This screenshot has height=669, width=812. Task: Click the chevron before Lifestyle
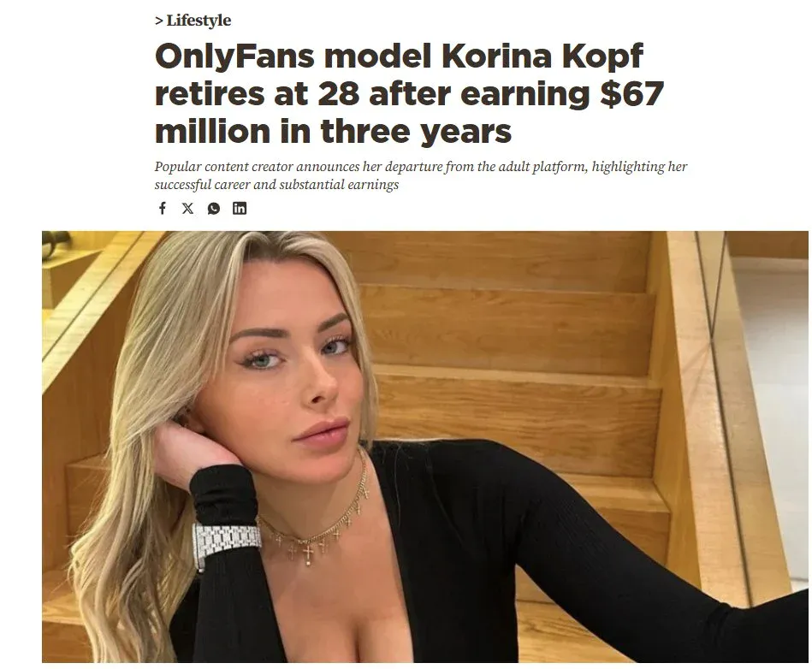click(x=158, y=21)
